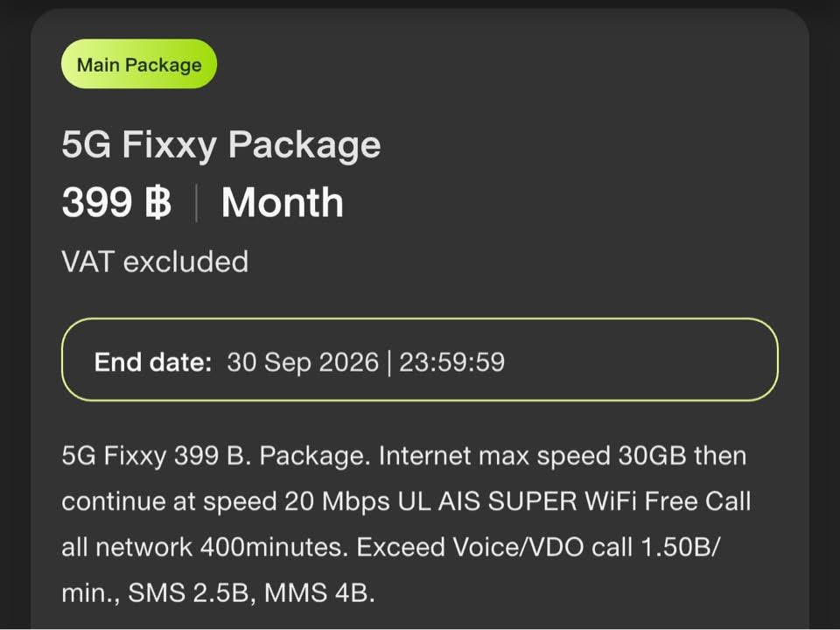Select the 30 Sep 2026 end date
This screenshot has height=630, width=840.
[303, 362]
